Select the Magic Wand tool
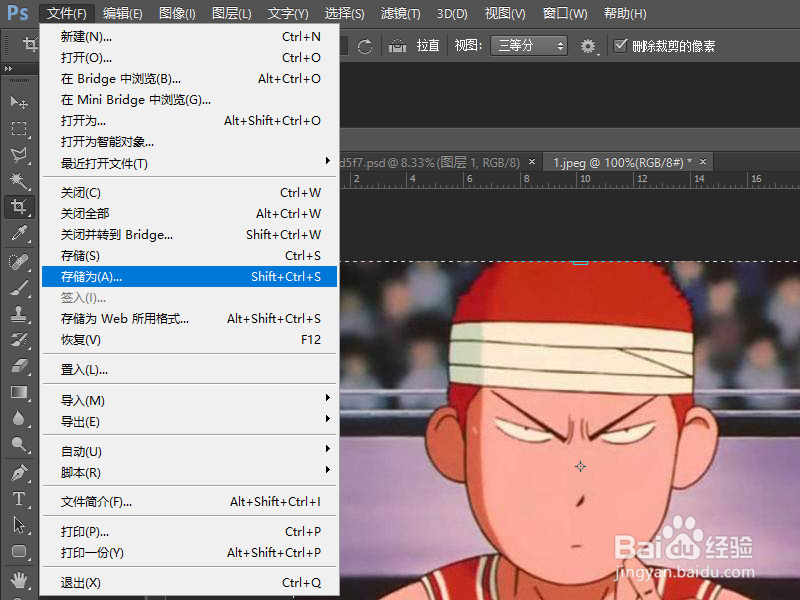 [19, 181]
